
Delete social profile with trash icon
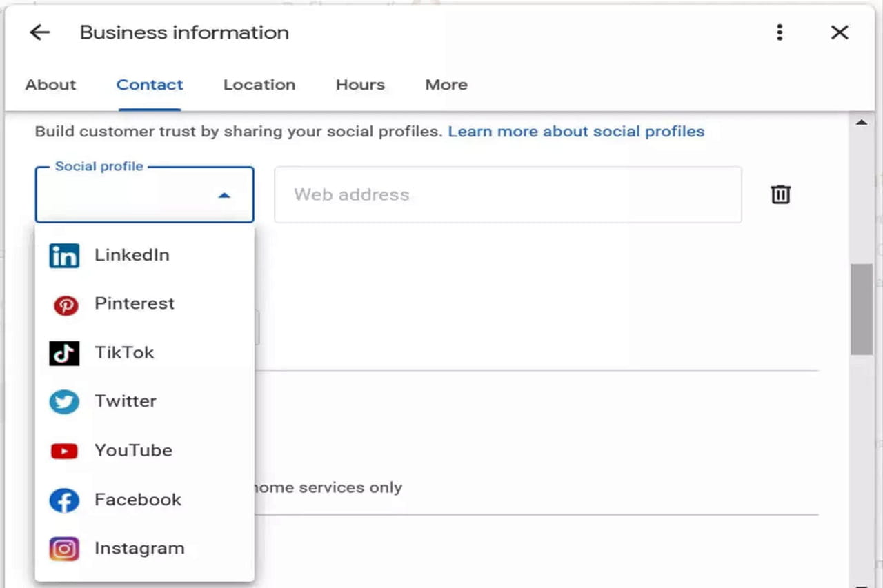pos(780,194)
